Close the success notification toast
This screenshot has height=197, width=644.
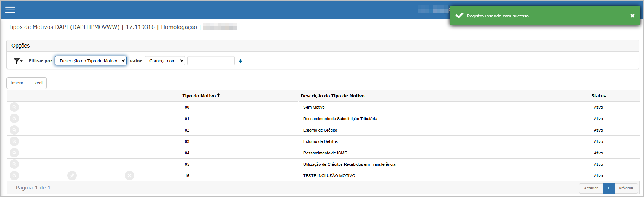632,16
